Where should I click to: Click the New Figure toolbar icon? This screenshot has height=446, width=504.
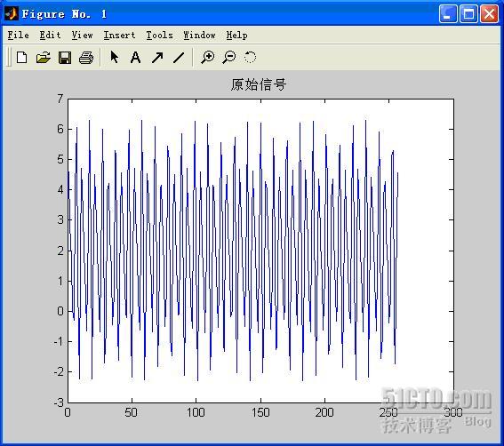click(x=22, y=58)
